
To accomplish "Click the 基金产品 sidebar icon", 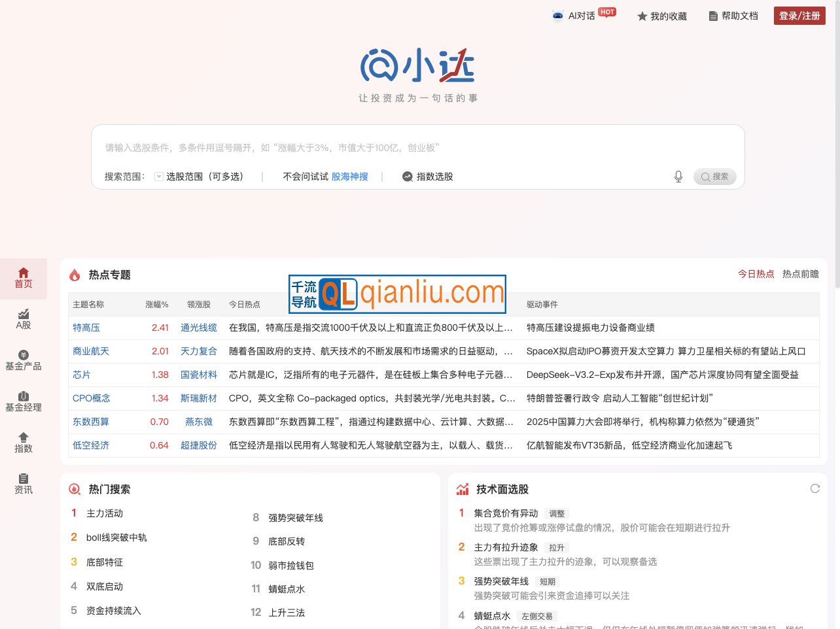I will 23,359.
